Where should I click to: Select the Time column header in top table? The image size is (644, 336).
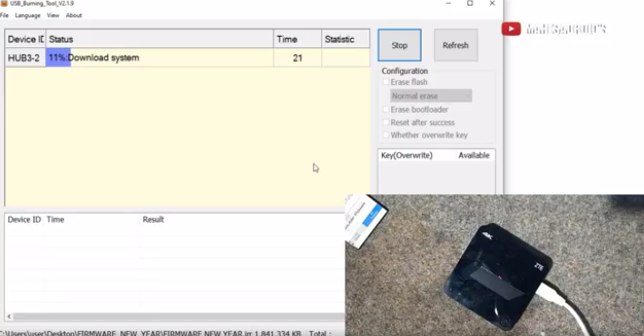coord(298,39)
